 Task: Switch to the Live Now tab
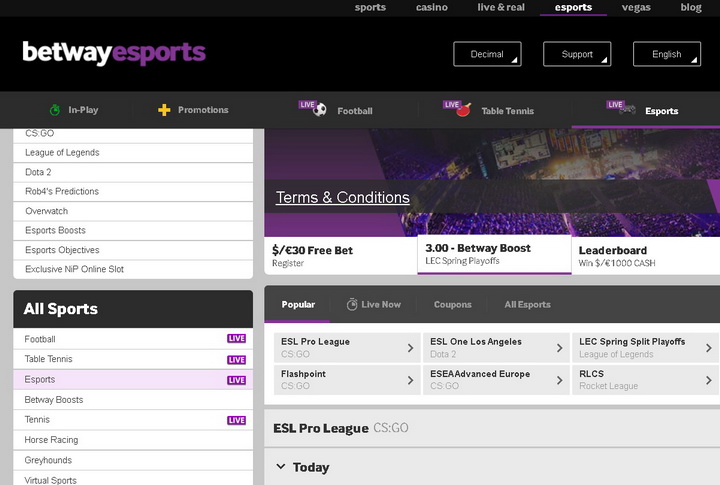[374, 305]
